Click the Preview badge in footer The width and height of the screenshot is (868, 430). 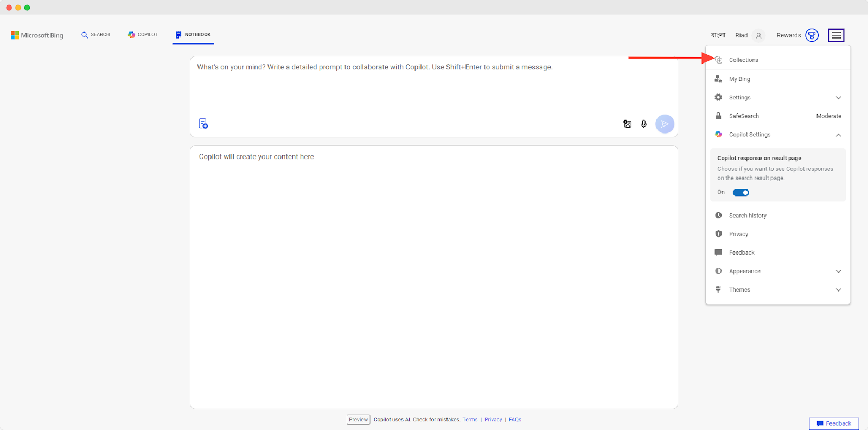pos(358,420)
